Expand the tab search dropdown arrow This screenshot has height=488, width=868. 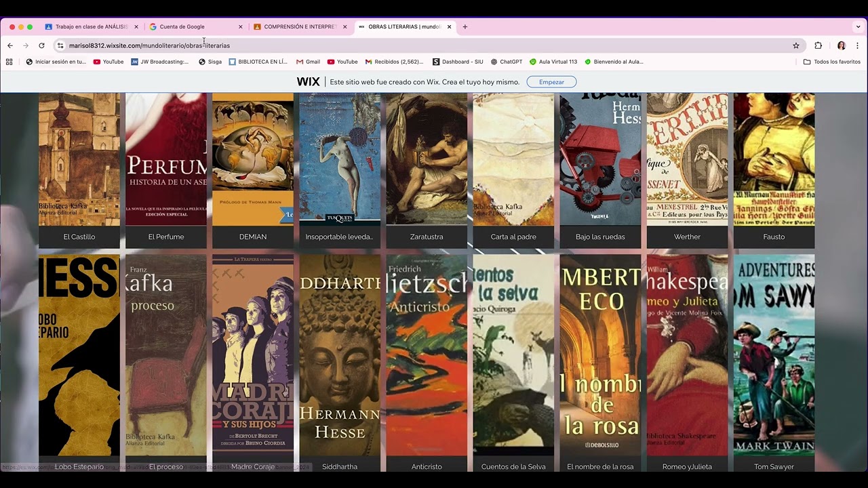click(x=858, y=27)
